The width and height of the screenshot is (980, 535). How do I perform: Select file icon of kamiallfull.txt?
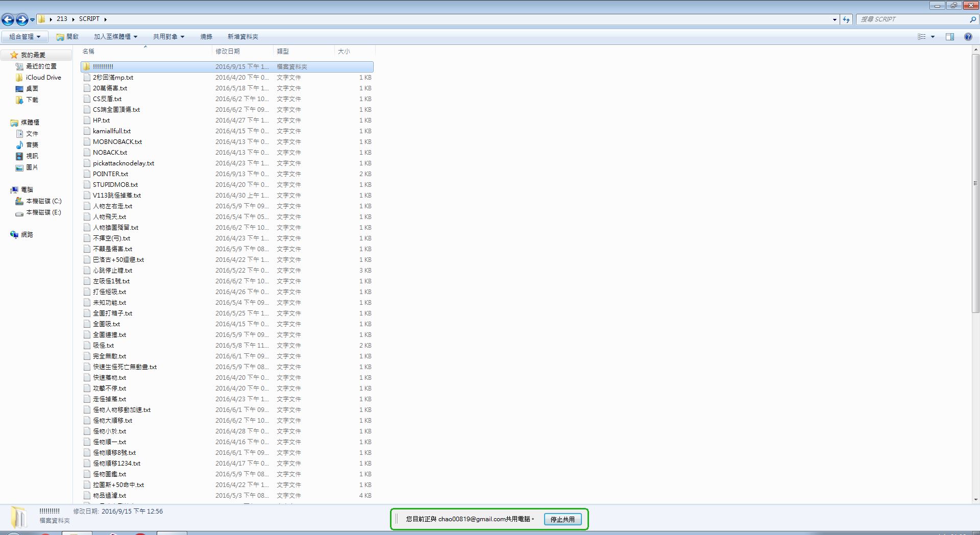87,131
